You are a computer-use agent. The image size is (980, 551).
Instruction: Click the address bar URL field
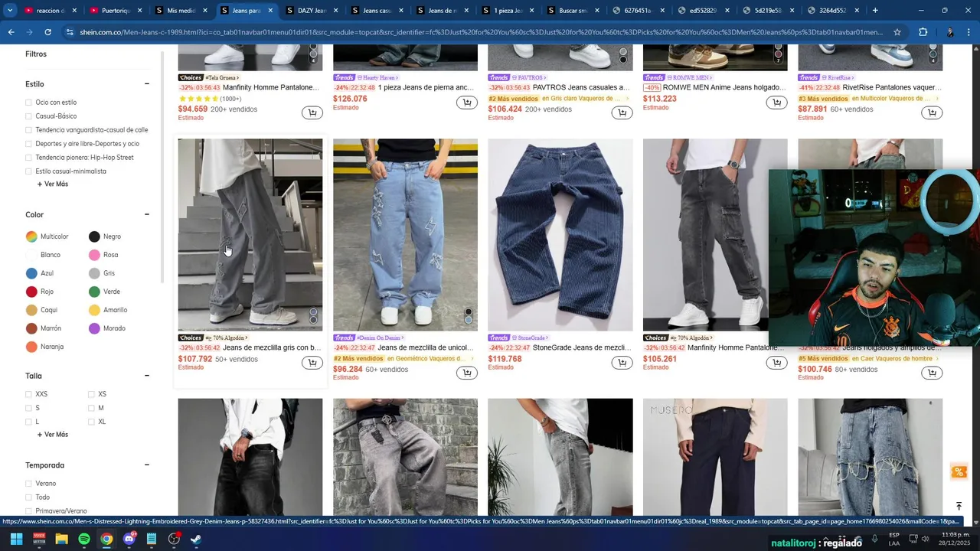click(481, 32)
